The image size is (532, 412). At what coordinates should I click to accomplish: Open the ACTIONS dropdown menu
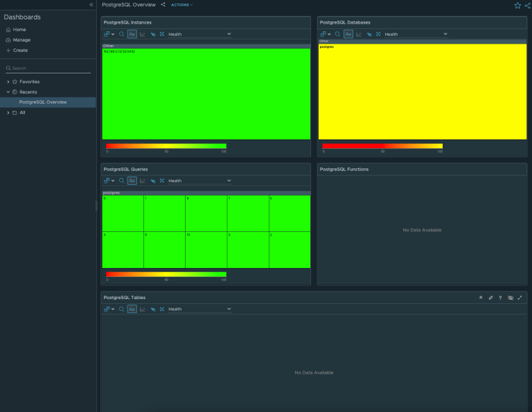[181, 5]
